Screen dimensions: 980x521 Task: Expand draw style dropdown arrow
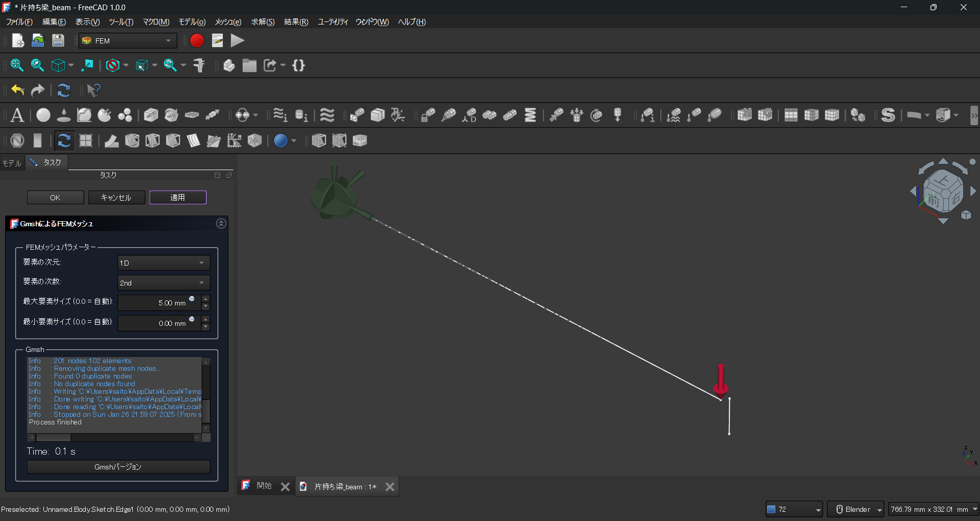[x=126, y=65]
